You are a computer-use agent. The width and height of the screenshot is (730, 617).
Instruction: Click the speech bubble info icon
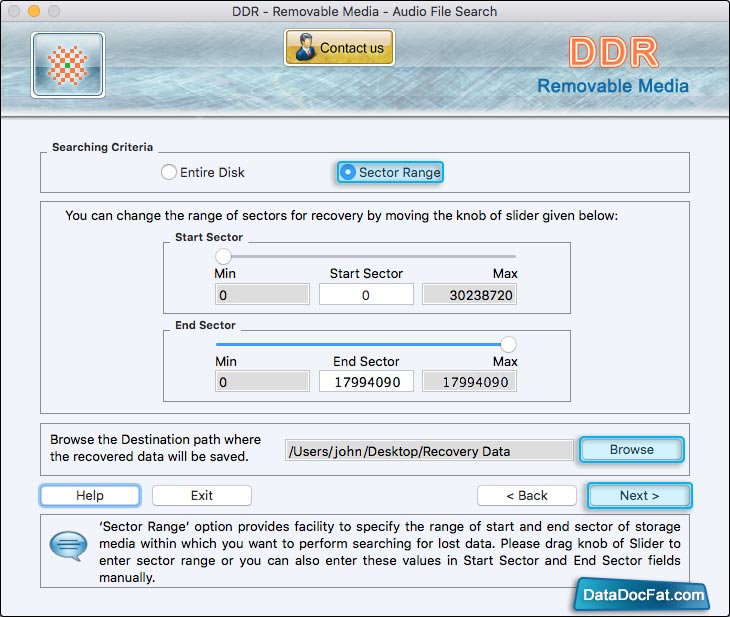(x=68, y=545)
